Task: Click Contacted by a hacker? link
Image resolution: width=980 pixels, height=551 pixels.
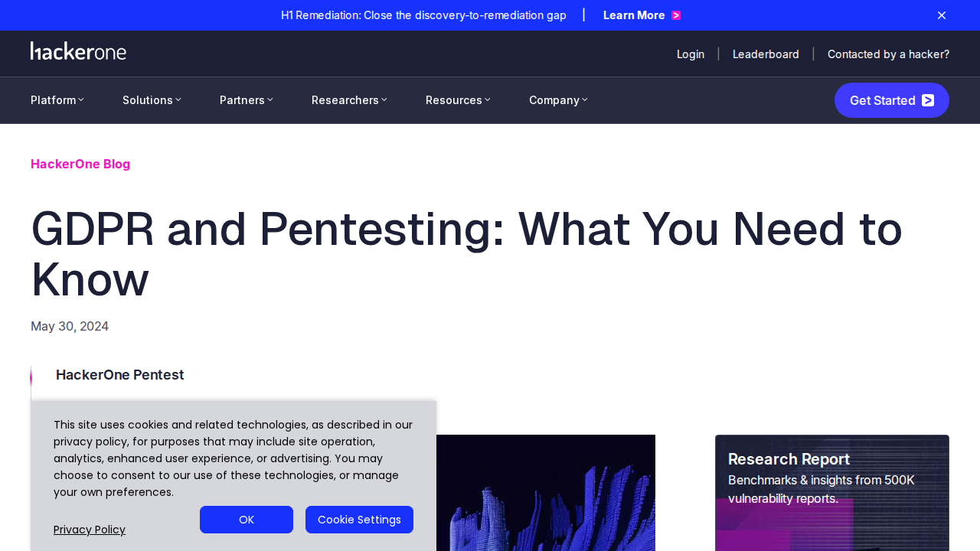Action: pyautogui.click(x=888, y=54)
